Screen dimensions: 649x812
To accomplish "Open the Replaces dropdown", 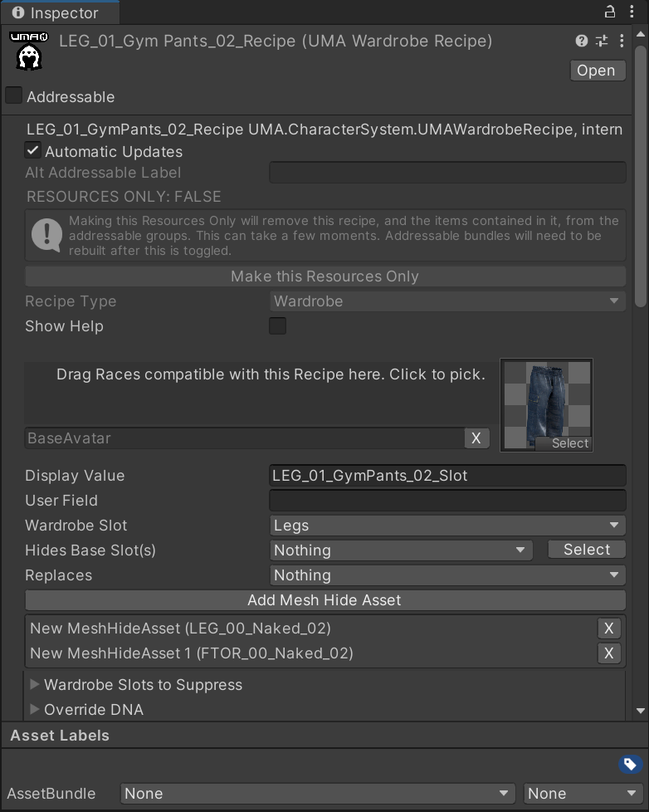I will [447, 575].
